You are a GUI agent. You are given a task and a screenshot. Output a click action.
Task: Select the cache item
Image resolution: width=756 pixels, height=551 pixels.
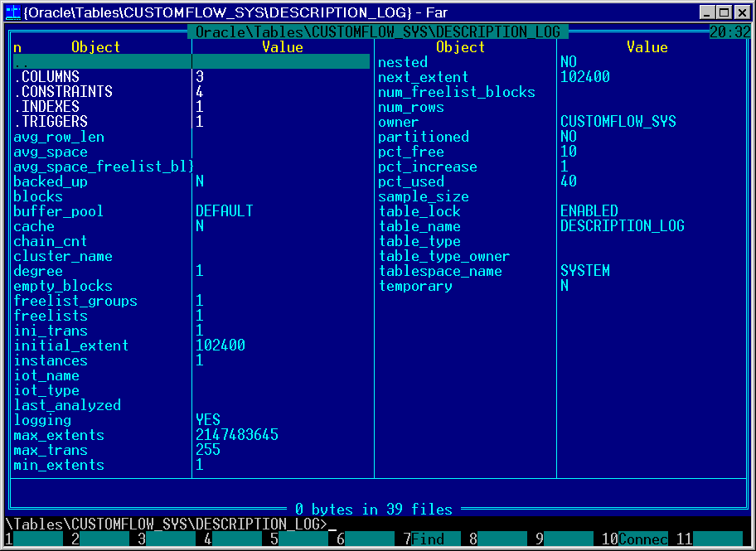point(34,226)
